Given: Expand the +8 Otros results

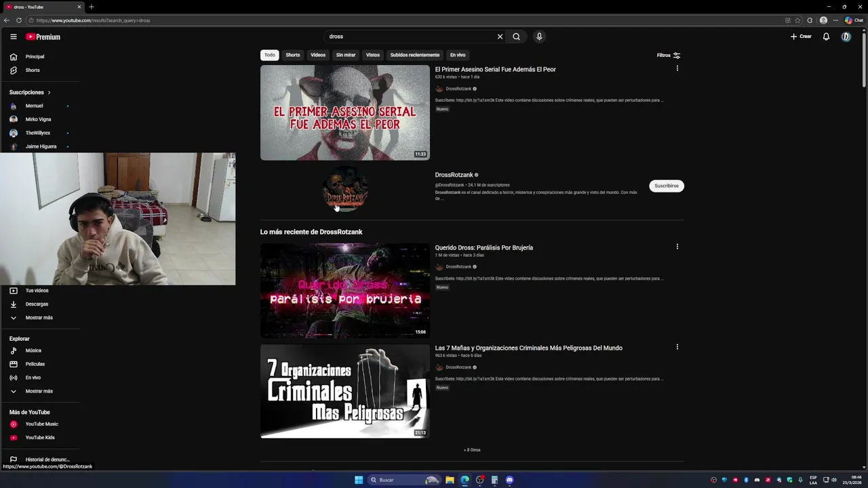Looking at the screenshot, I should (472, 450).
